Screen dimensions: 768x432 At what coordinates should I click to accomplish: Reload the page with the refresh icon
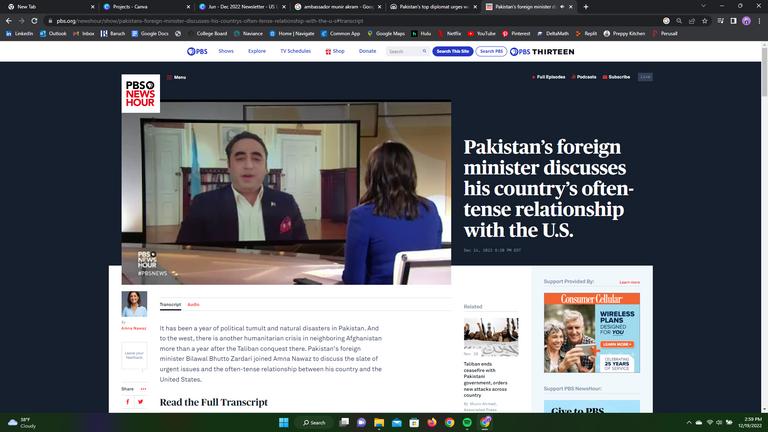[x=34, y=21]
